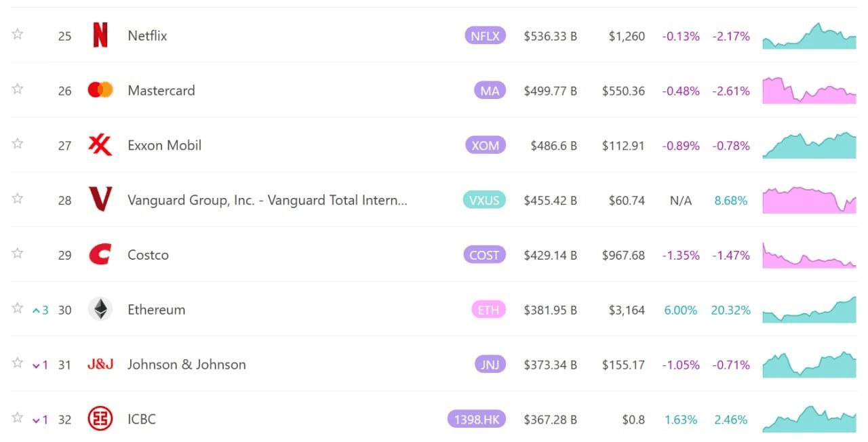This screenshot has height=442, width=868.
Task: Select the ETH ticker badge
Action: 488,310
